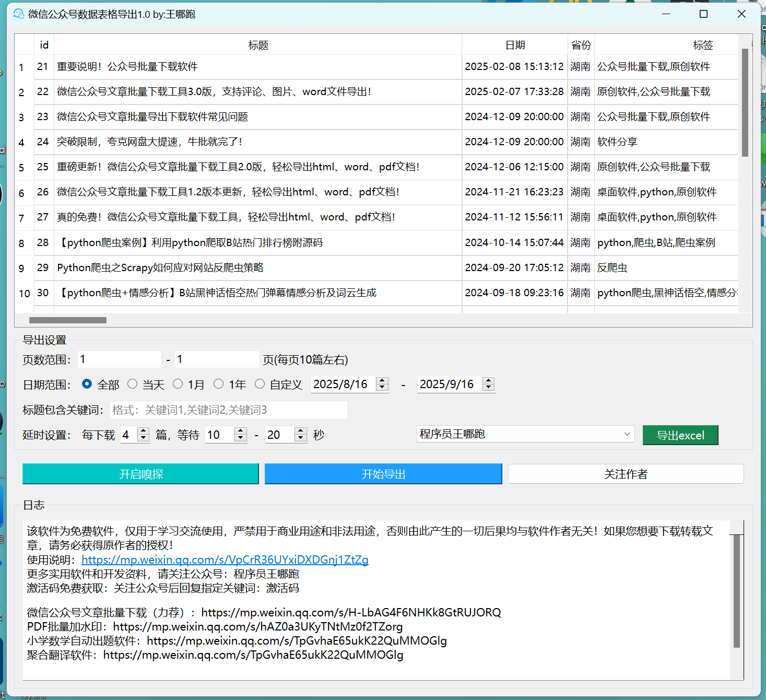Decrease the maximum wait value of 20

click(x=300, y=438)
